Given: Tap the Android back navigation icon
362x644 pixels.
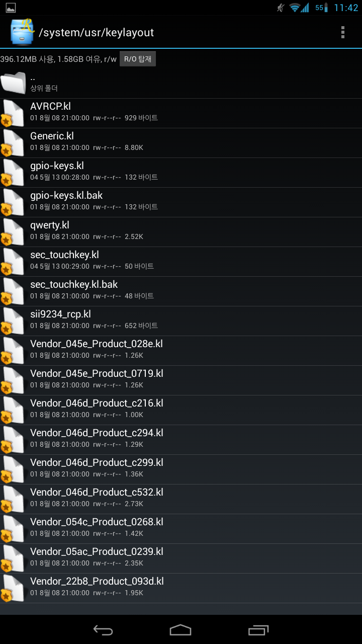Looking at the screenshot, I should pos(103,630).
